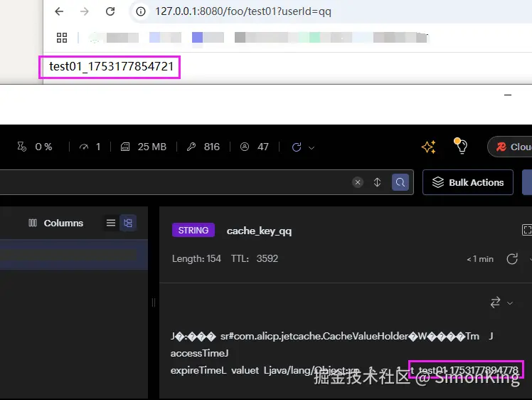
Task: Open the value format switcher dropdown
Action: (x=510, y=303)
